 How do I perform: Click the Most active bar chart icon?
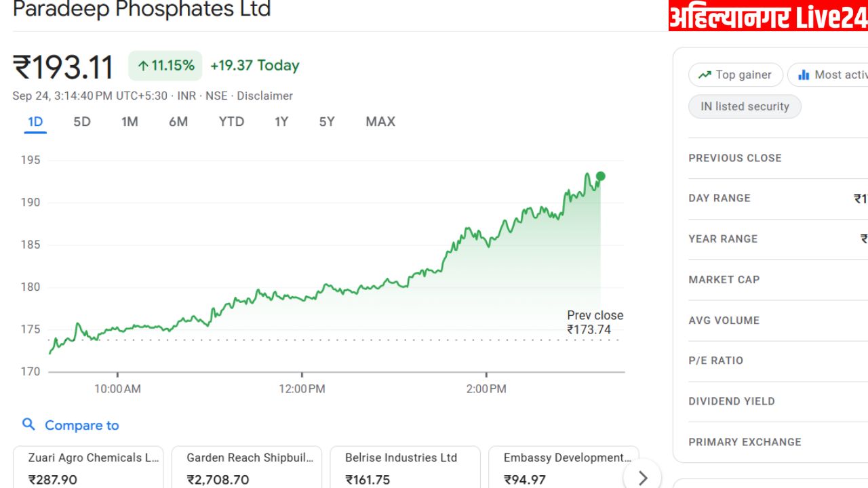click(x=804, y=75)
